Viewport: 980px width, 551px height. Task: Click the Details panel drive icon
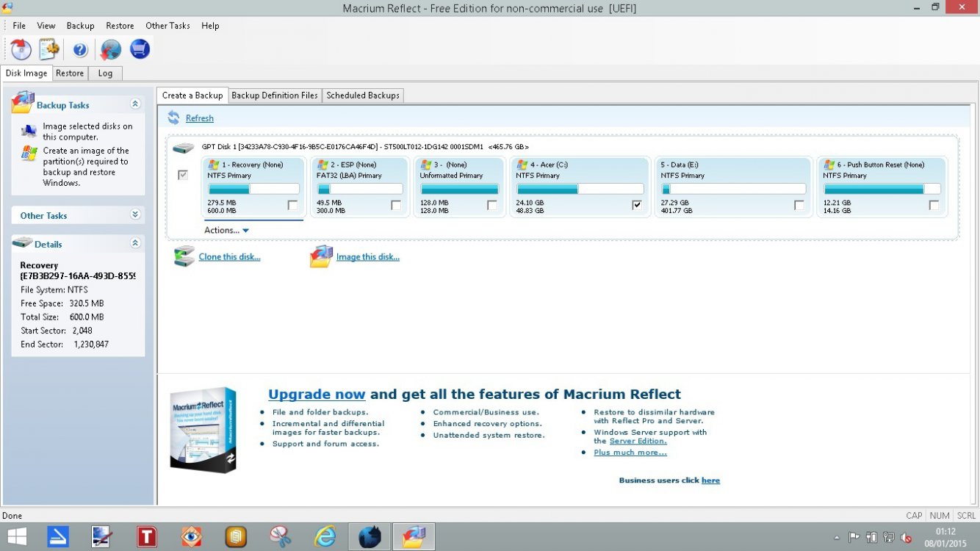pyautogui.click(x=22, y=242)
